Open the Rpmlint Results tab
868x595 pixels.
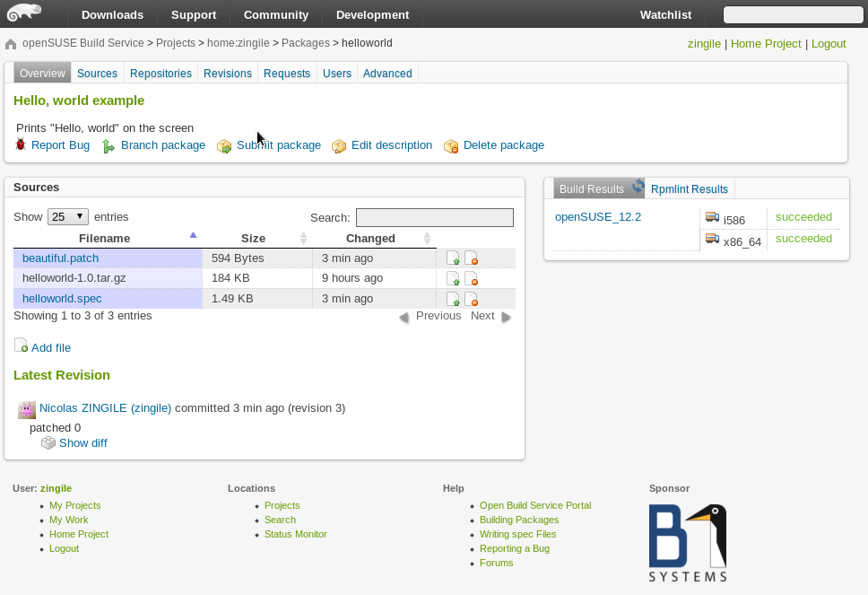coord(689,188)
